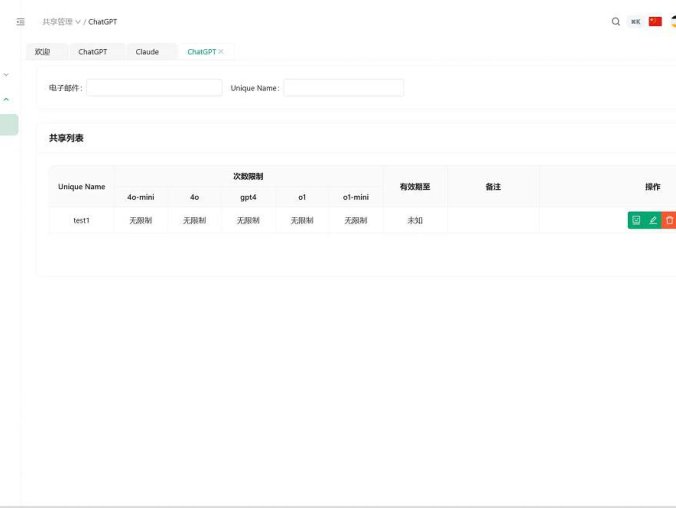The height and width of the screenshot is (508, 676).
Task: Click the 次数限制 column group header
Action: tap(248, 176)
